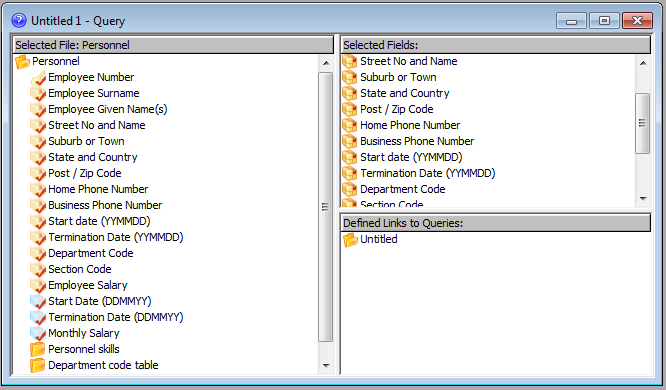
Task: Select Start date (YYMMDD) in Personnel tree
Action: click(99, 221)
